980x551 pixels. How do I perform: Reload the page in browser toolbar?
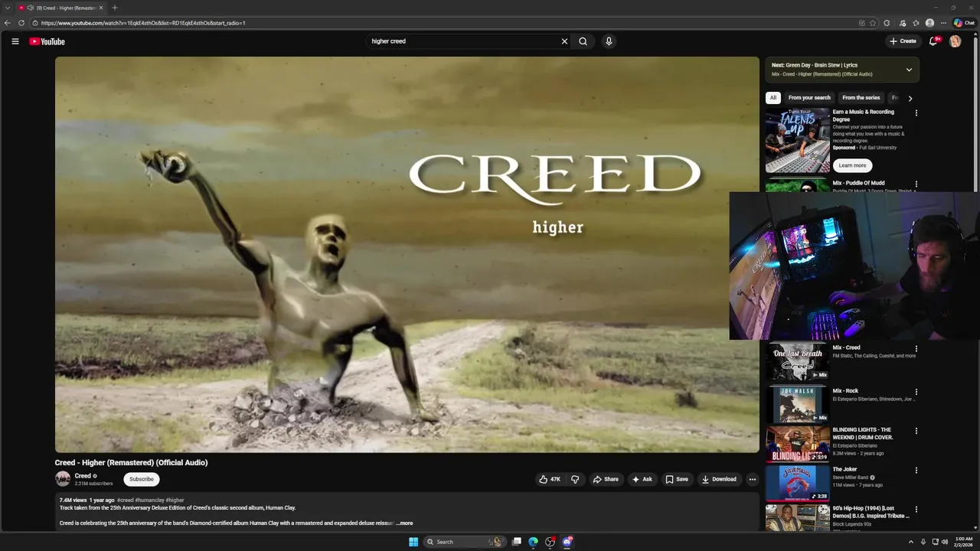click(x=21, y=23)
